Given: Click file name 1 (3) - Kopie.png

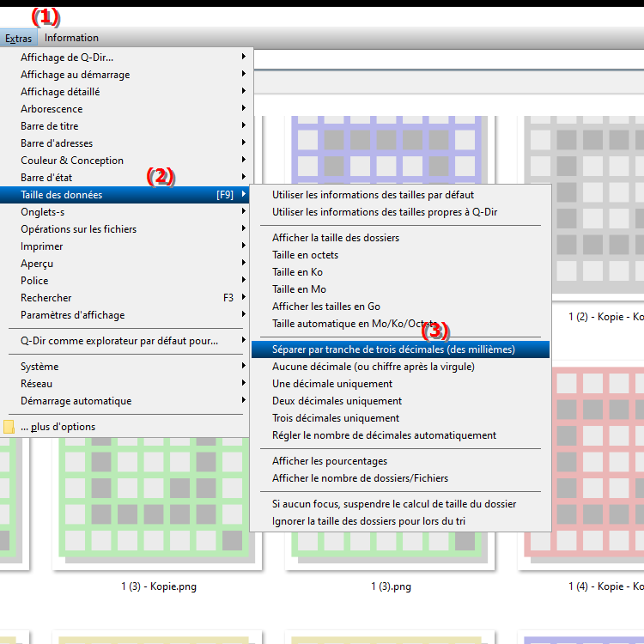Looking at the screenshot, I should (x=159, y=586).
